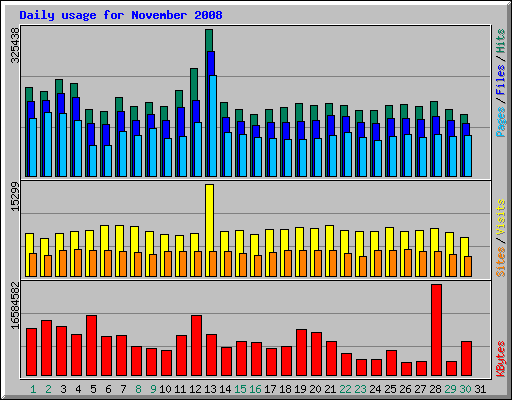Click the green Hits bar for day 12
The image size is (512, 400).
click(194, 83)
